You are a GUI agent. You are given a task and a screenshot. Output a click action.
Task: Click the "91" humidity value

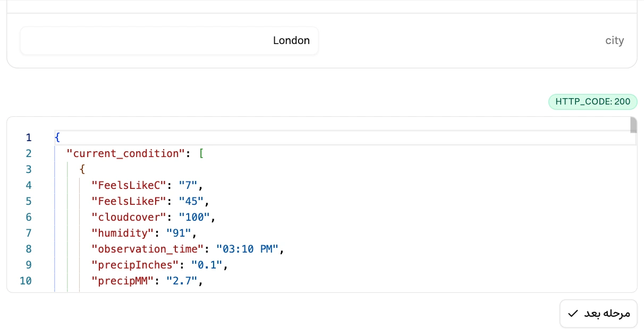(179, 233)
